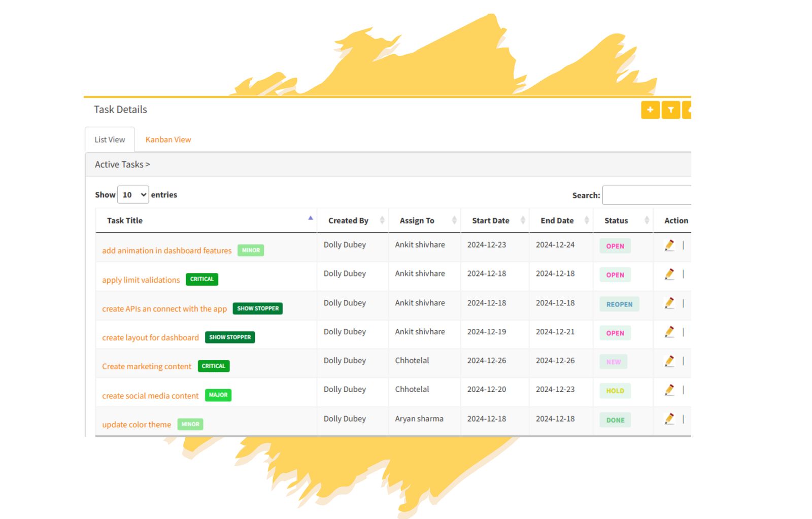This screenshot has width=812, height=519.
Task: Click the Search input field
Action: click(646, 195)
